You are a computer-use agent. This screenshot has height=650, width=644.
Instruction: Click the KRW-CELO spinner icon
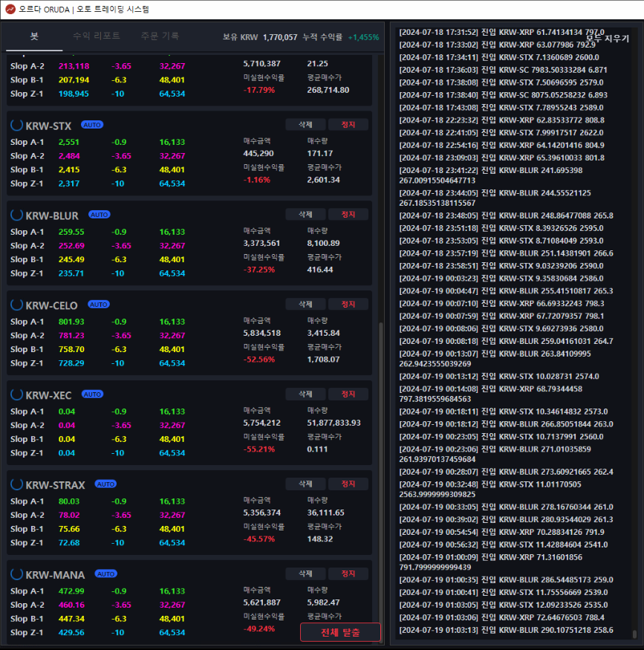point(16,305)
